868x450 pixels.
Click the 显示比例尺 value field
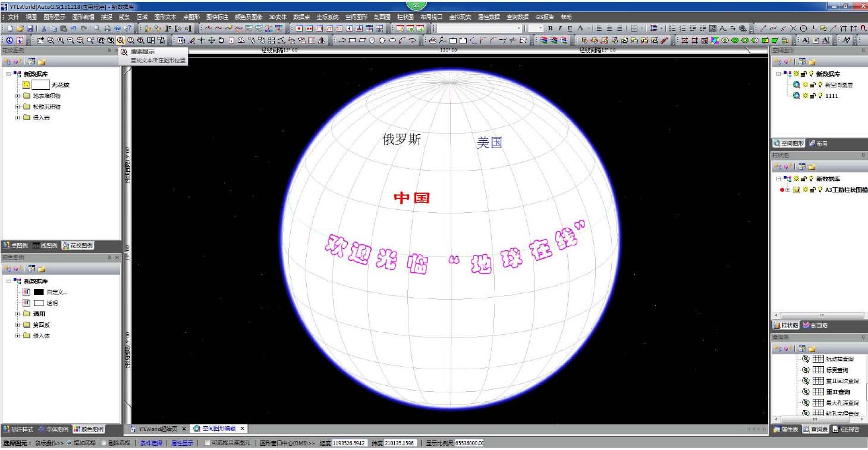click(470, 443)
